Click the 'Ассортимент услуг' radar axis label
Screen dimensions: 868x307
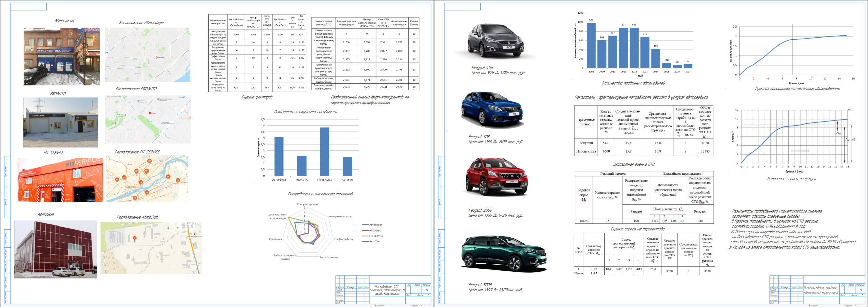(341, 216)
